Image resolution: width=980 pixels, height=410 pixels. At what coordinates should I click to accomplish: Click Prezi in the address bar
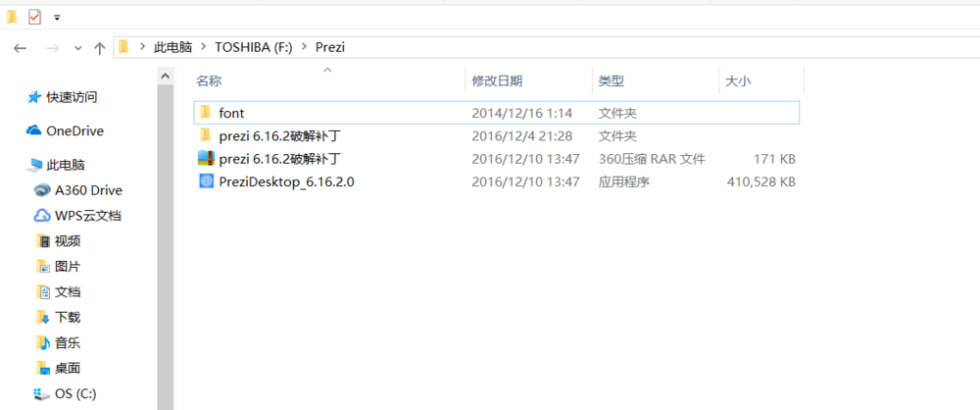click(330, 47)
